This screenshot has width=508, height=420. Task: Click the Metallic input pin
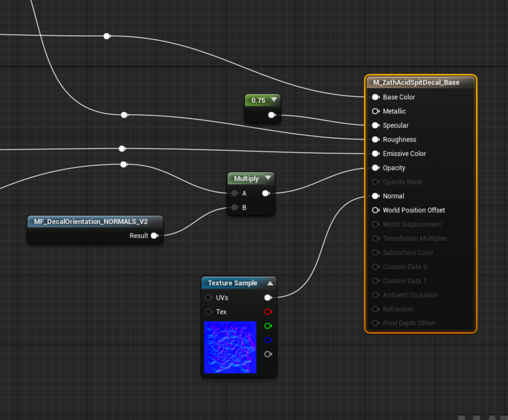pyautogui.click(x=376, y=111)
